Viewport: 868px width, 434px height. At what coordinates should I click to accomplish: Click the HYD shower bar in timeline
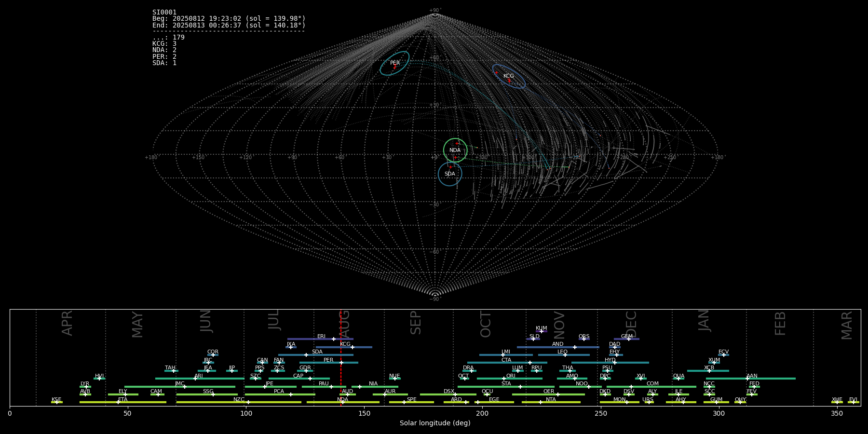tap(610, 363)
